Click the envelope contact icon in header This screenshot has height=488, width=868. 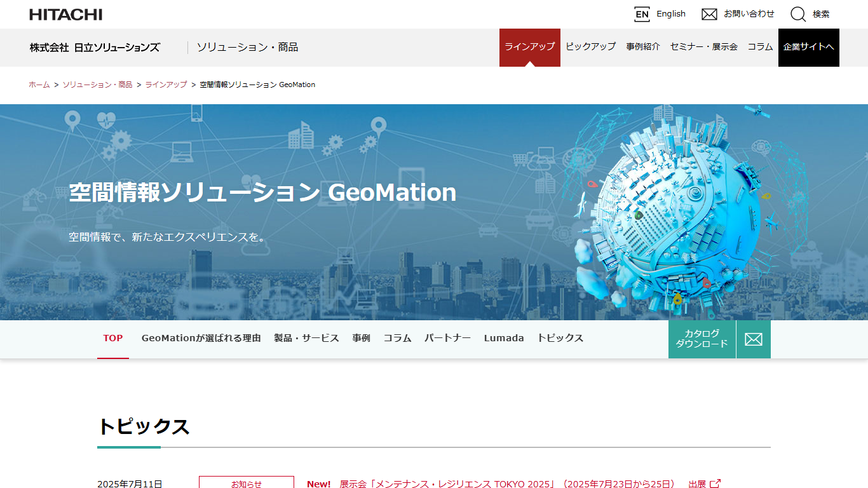pyautogui.click(x=709, y=14)
